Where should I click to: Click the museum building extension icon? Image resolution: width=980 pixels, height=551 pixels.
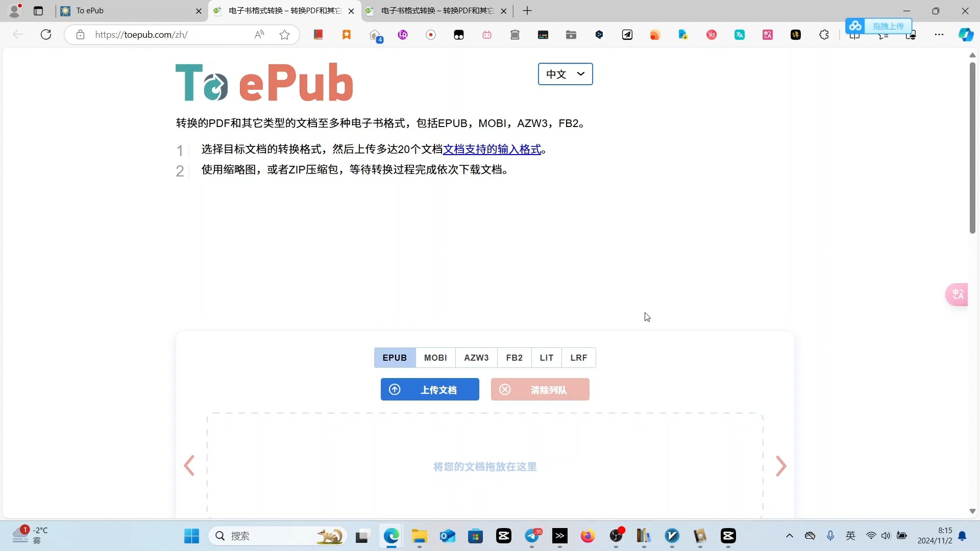coord(515,34)
